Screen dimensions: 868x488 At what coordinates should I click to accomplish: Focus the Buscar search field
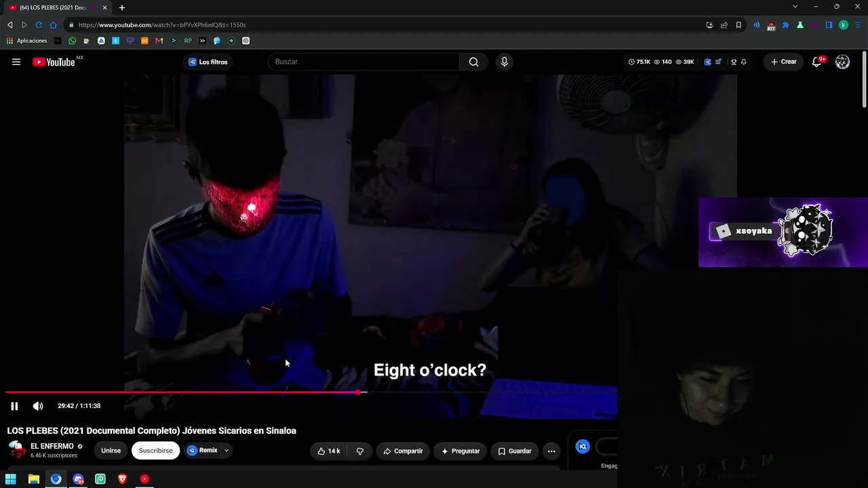(x=364, y=62)
